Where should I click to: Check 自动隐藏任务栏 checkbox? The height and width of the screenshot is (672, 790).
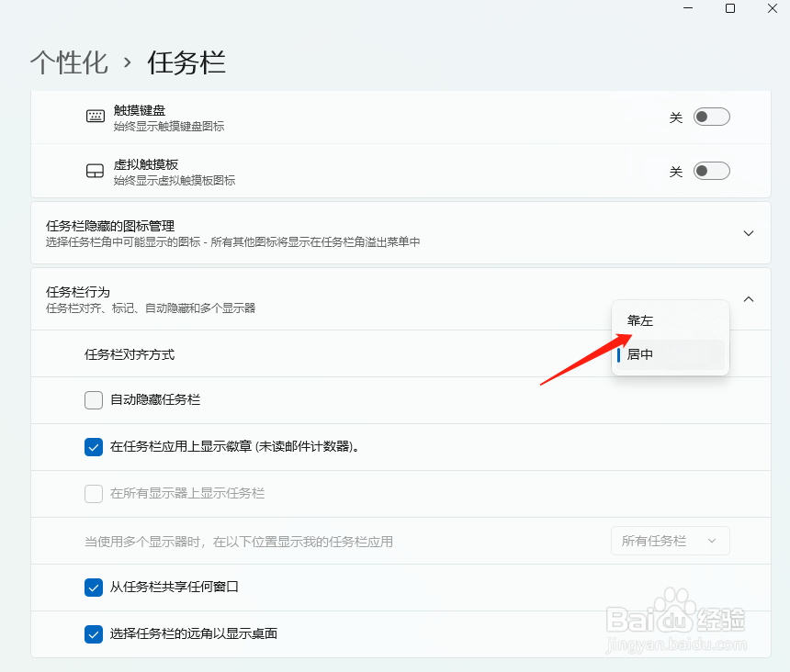coord(94,400)
